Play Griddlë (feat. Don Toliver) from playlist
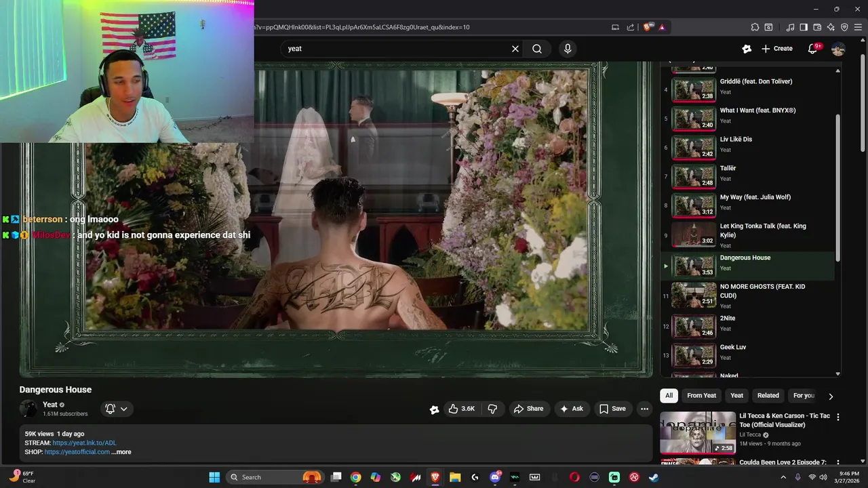The image size is (868, 488). click(749, 89)
